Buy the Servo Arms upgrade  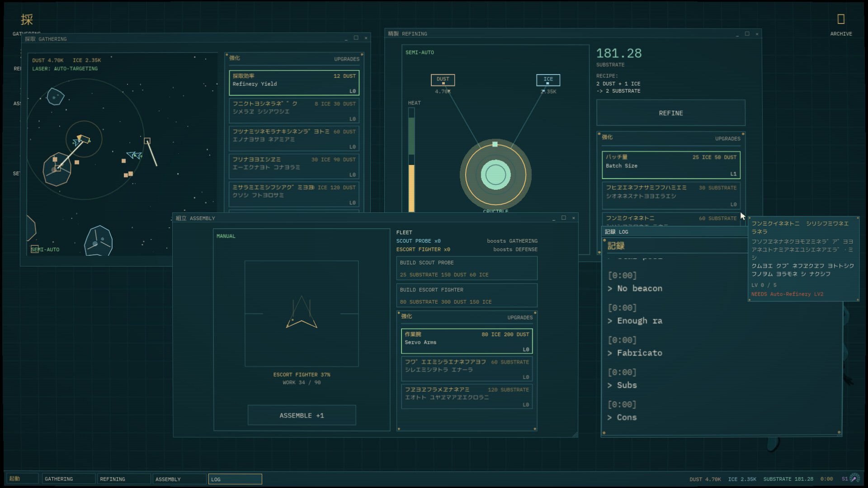coord(467,341)
